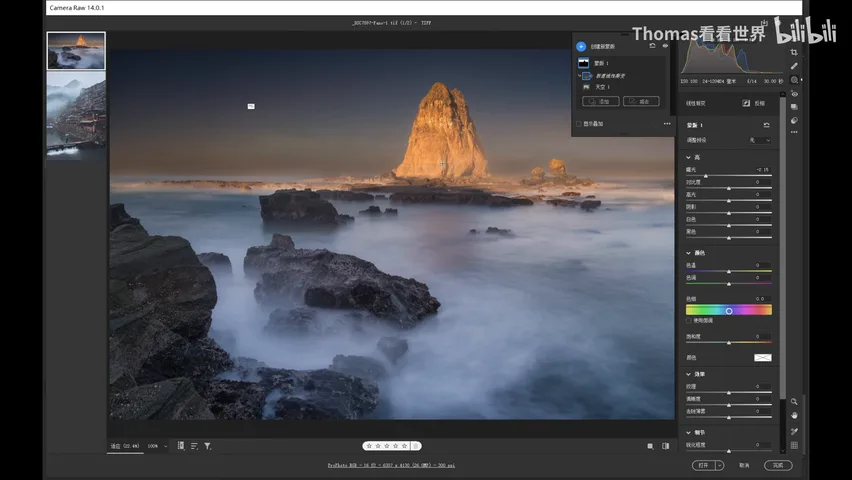Open the zoom level dropdown arrow

click(166, 446)
